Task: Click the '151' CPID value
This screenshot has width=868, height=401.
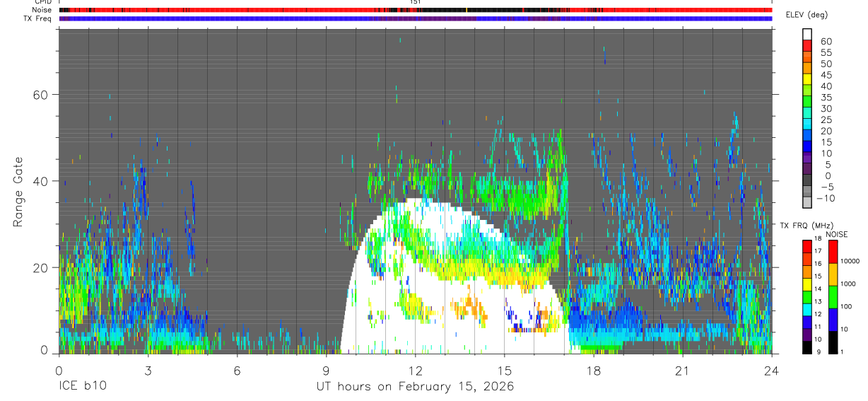Action: click(415, 2)
